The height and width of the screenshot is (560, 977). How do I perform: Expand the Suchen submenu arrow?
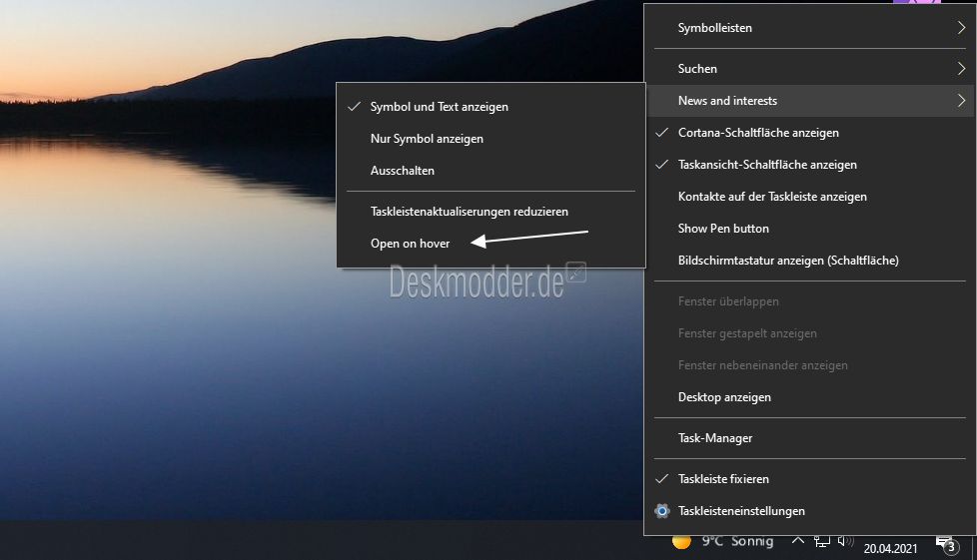click(961, 69)
